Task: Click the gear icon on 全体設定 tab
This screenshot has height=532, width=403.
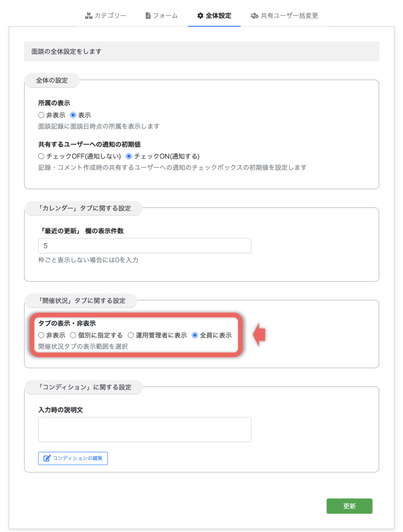Action: coord(200,16)
